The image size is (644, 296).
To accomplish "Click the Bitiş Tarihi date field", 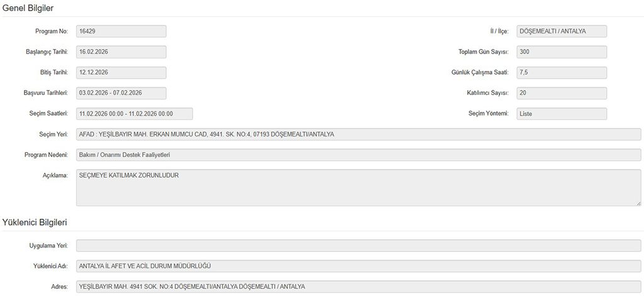I will tap(121, 72).
